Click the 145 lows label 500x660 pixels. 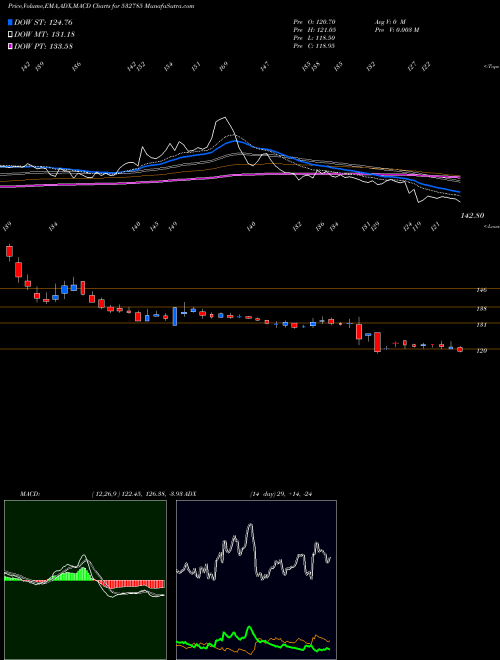point(154,227)
